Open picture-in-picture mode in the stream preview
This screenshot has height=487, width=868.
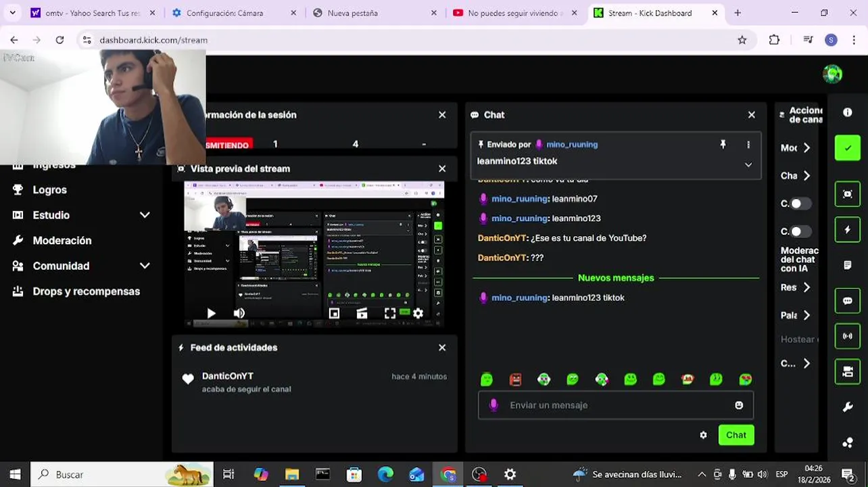pyautogui.click(x=334, y=313)
